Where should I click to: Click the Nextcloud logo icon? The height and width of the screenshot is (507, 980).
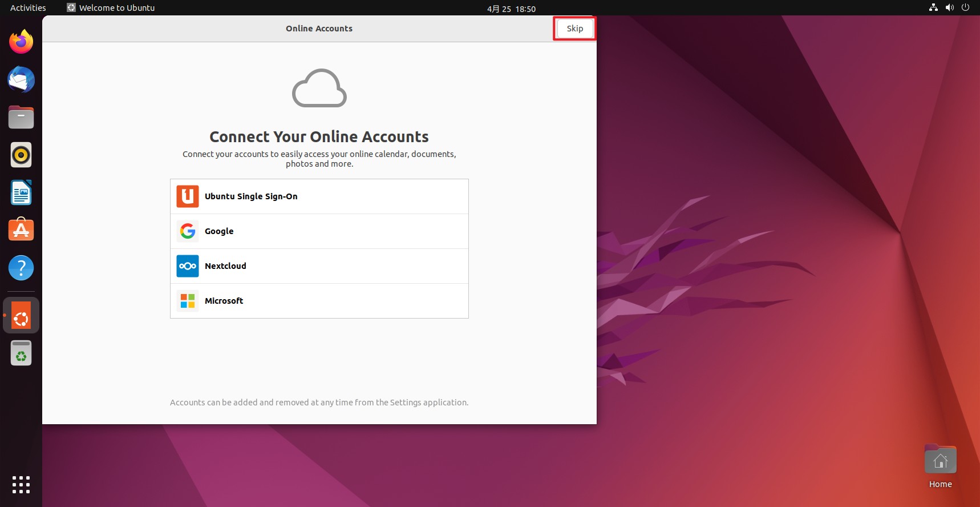pyautogui.click(x=188, y=266)
